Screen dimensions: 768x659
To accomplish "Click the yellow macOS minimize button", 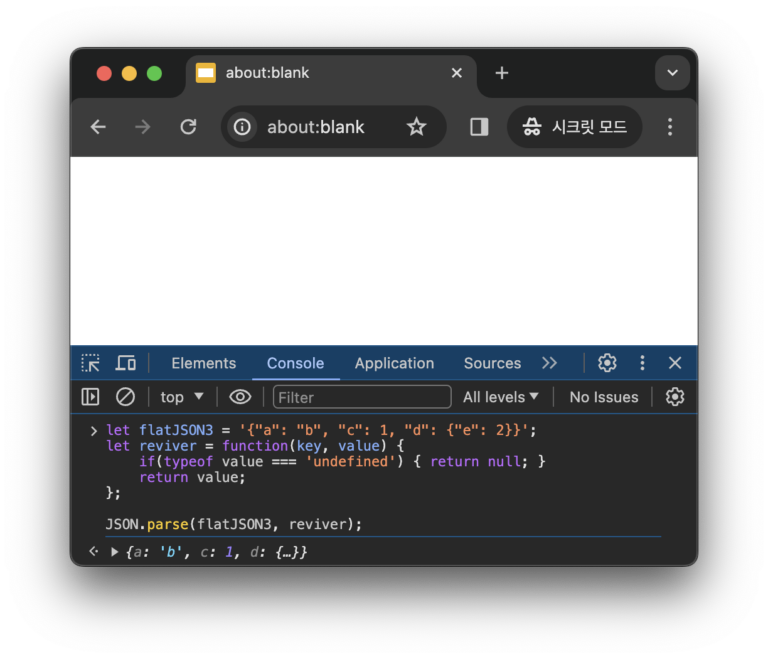I will coord(129,73).
